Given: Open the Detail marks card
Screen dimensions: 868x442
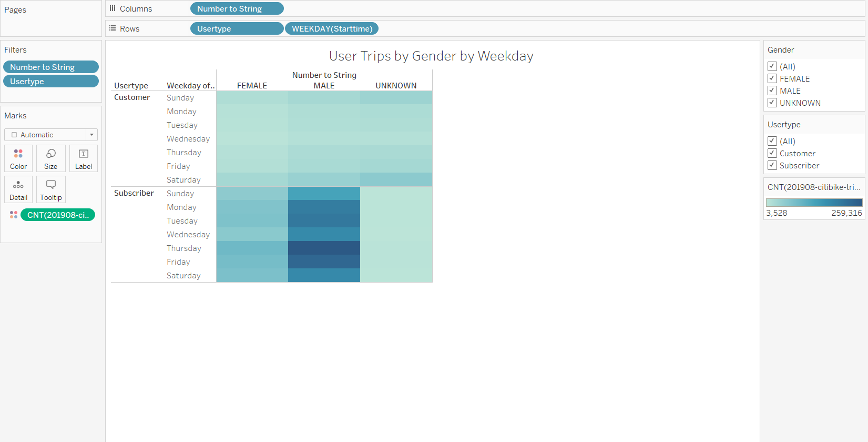Looking at the screenshot, I should point(18,189).
